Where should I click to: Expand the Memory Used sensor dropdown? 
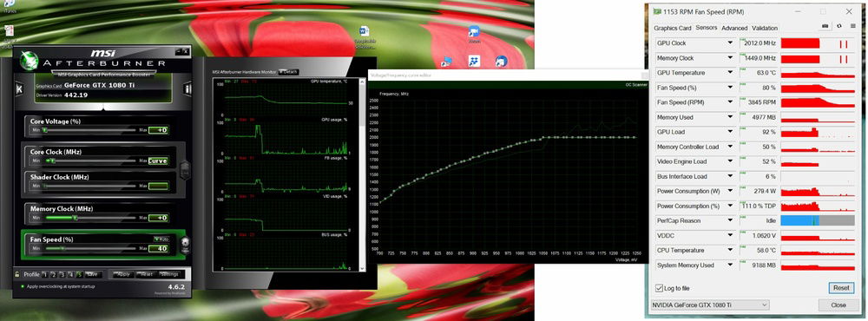click(x=731, y=117)
